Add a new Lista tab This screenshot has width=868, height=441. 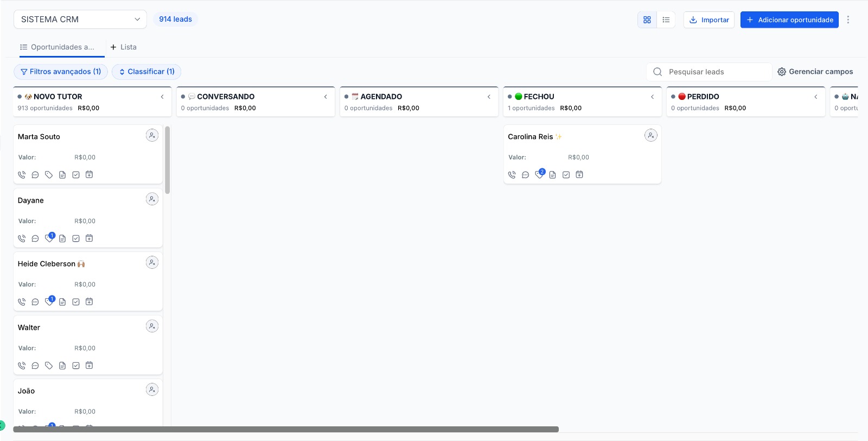click(124, 47)
